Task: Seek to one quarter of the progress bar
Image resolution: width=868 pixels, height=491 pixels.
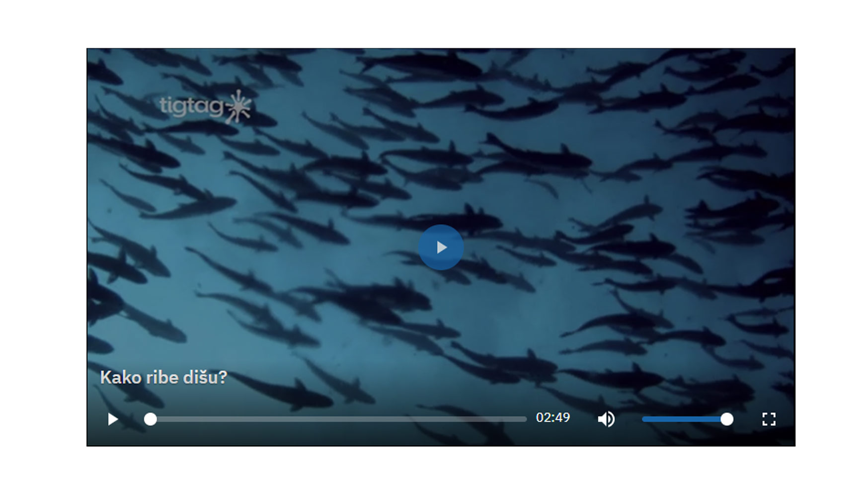Action: tap(244, 419)
